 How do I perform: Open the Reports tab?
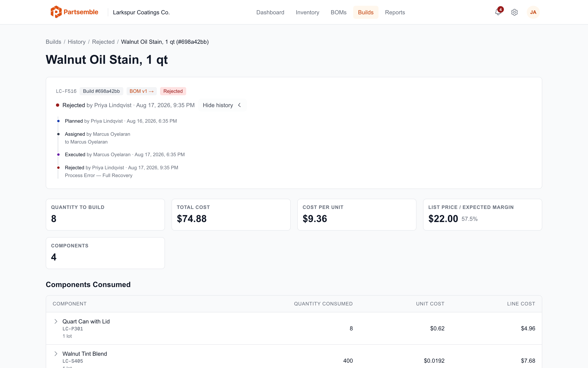coord(395,12)
